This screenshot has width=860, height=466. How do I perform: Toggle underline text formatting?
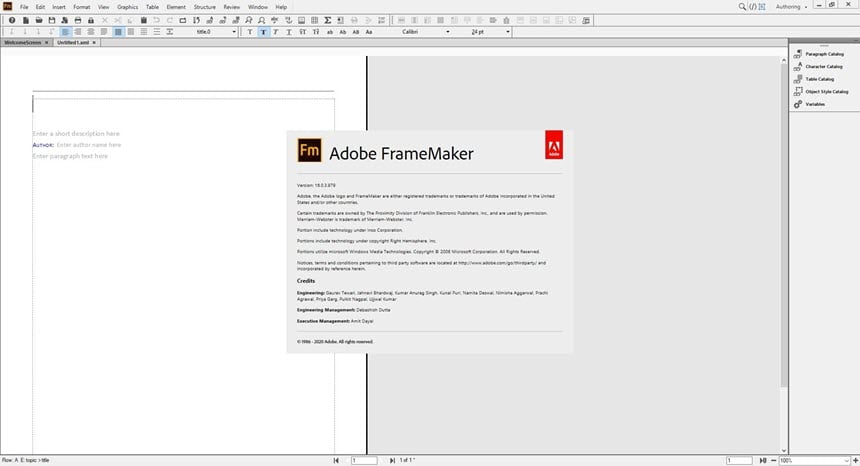click(289, 32)
